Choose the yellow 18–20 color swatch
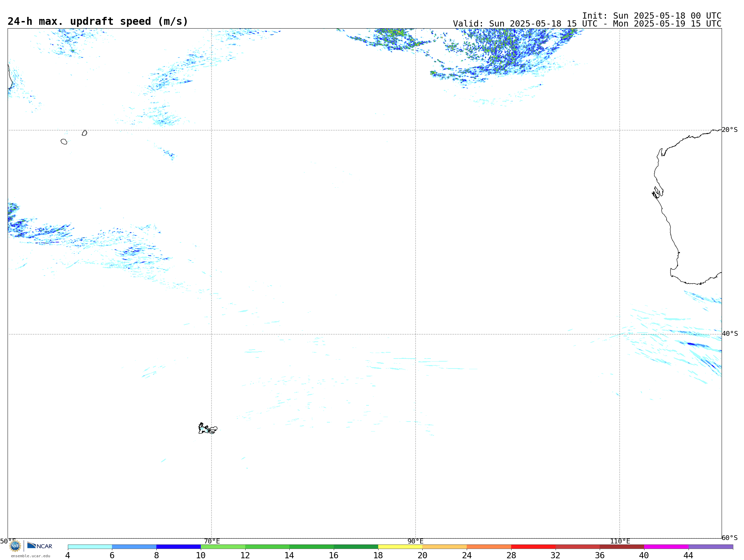 coord(400,547)
